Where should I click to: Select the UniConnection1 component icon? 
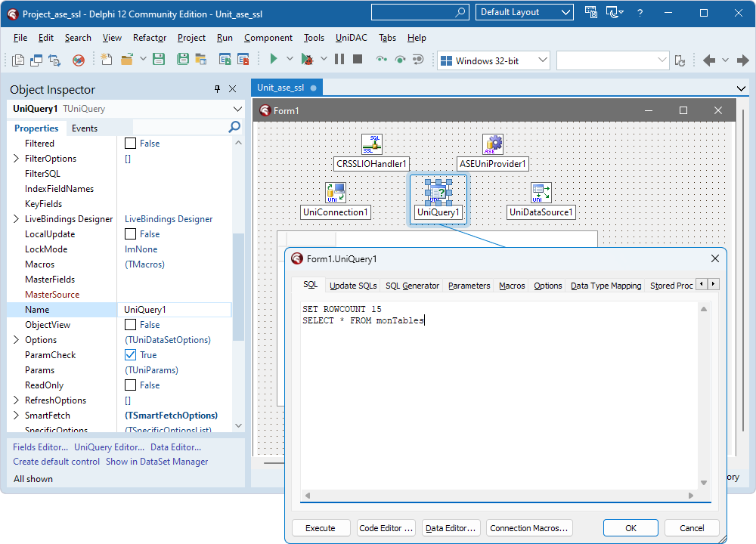(x=335, y=192)
